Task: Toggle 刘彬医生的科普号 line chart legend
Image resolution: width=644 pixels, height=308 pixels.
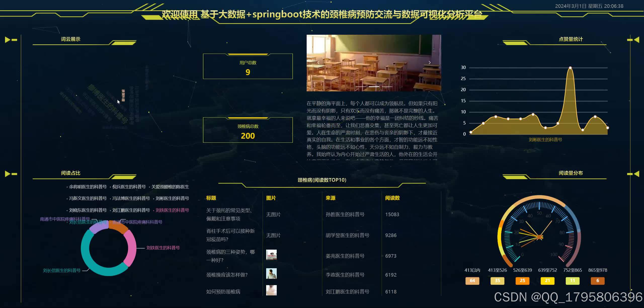Action: tap(545, 140)
